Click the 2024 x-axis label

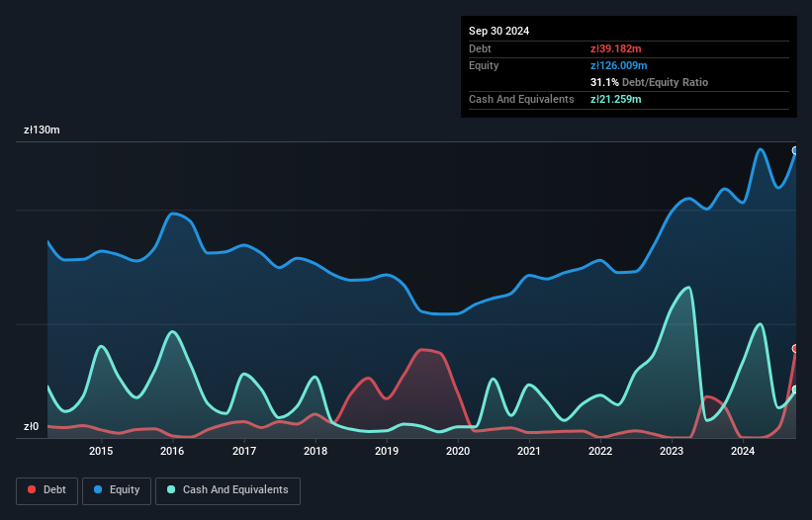coord(743,451)
